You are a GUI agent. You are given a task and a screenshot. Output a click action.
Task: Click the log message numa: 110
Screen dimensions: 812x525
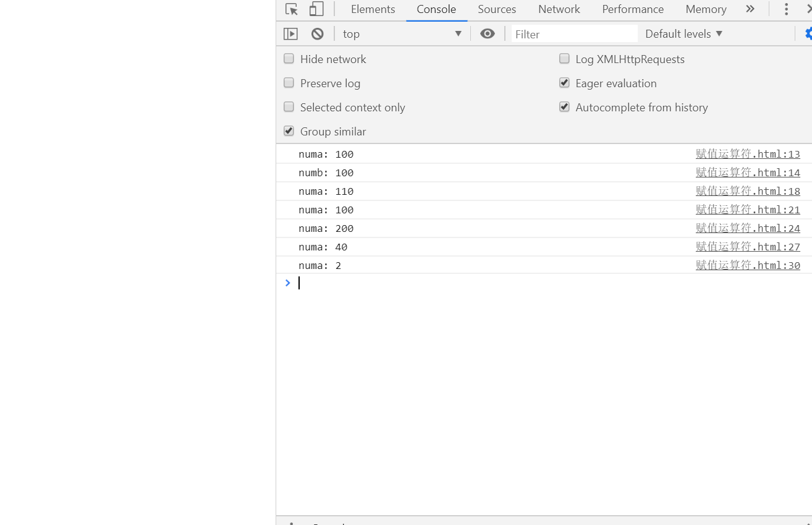pos(326,191)
